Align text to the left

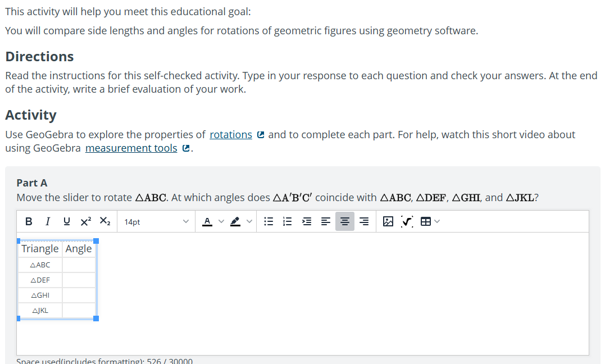[326, 221]
